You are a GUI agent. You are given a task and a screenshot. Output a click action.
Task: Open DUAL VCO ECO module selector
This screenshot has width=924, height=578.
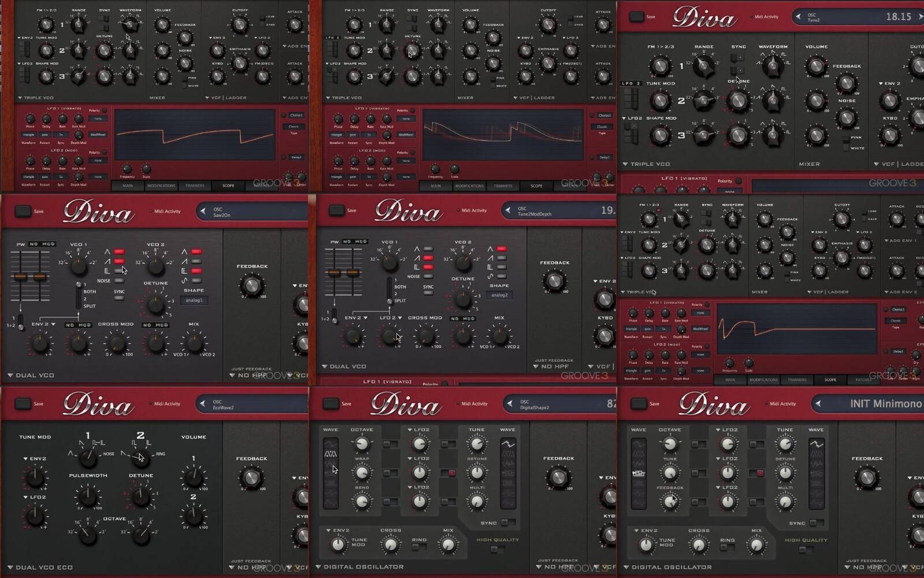tap(40, 568)
